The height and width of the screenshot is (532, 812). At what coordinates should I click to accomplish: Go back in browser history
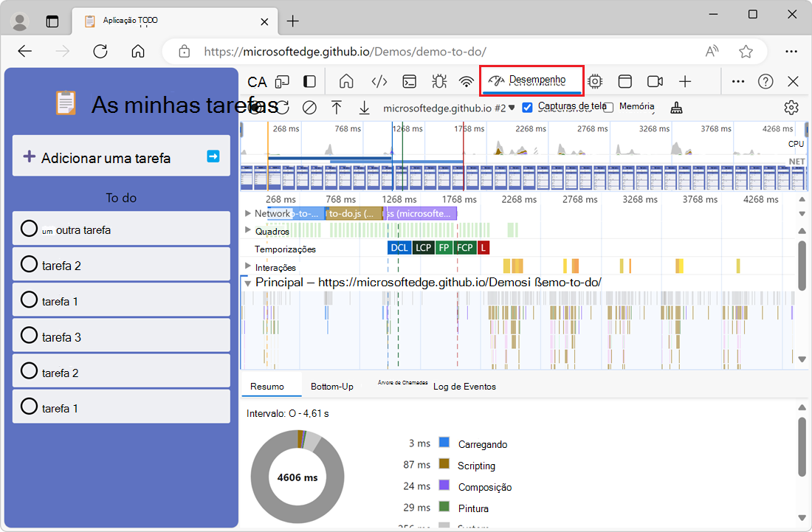point(25,51)
